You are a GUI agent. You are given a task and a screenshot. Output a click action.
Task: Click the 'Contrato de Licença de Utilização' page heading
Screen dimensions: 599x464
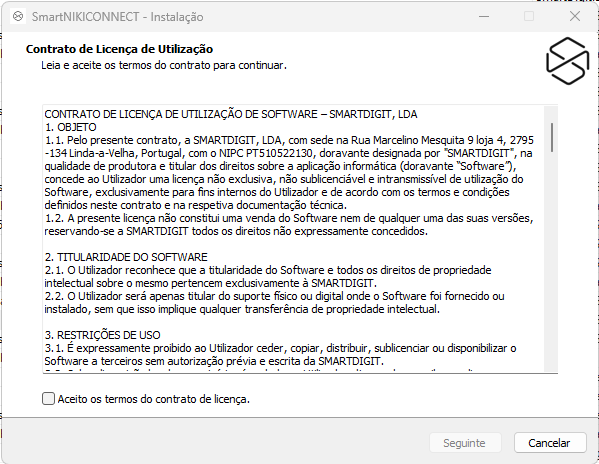click(119, 49)
